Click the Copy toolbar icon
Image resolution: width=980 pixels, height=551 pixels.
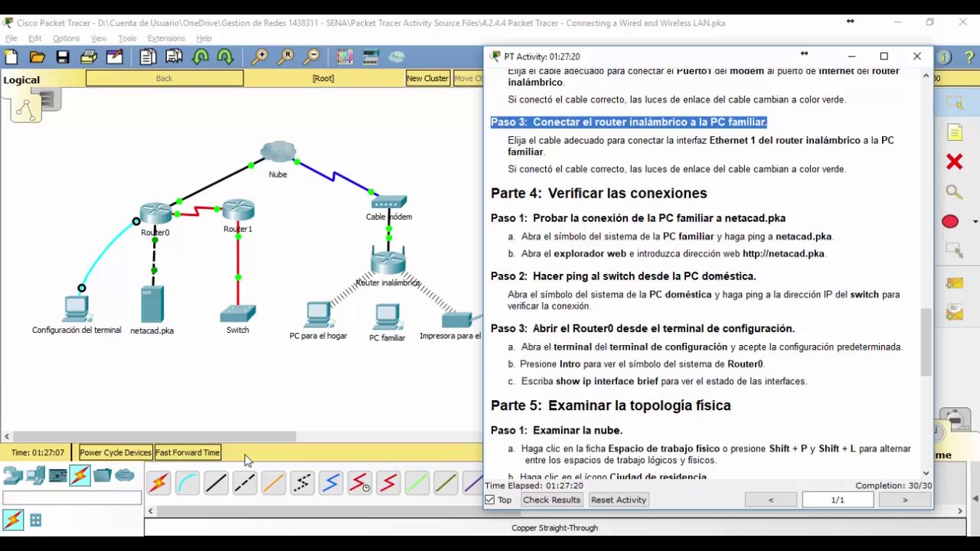coord(148,57)
